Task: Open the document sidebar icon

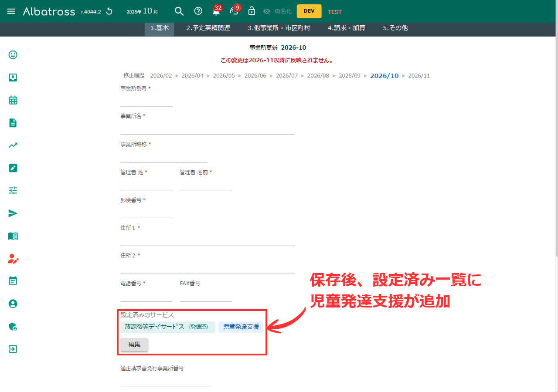Action: click(13, 123)
